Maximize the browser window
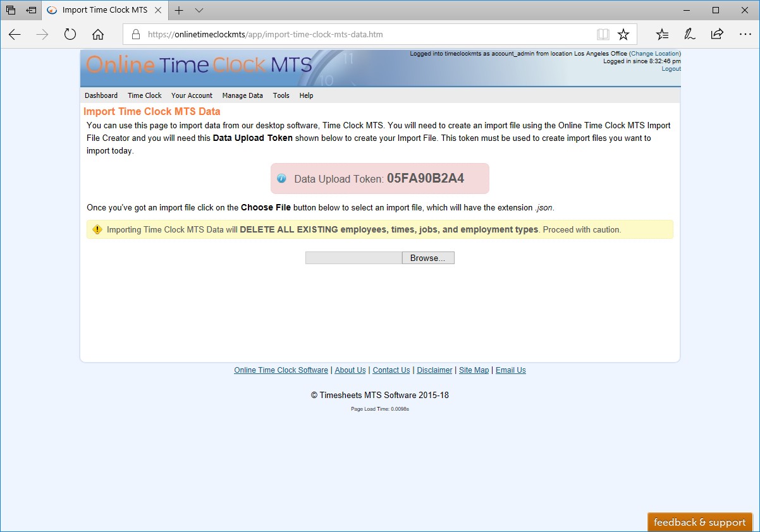Viewport: 760px width, 532px height. tap(716, 10)
